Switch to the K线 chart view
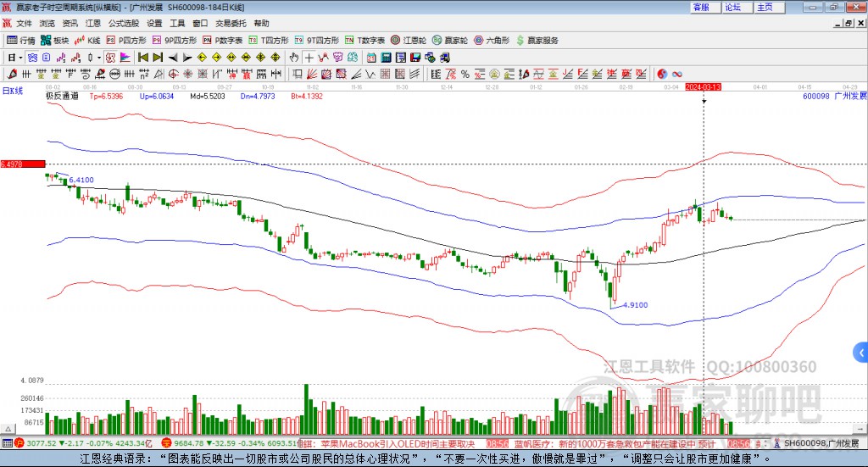 click(87, 41)
